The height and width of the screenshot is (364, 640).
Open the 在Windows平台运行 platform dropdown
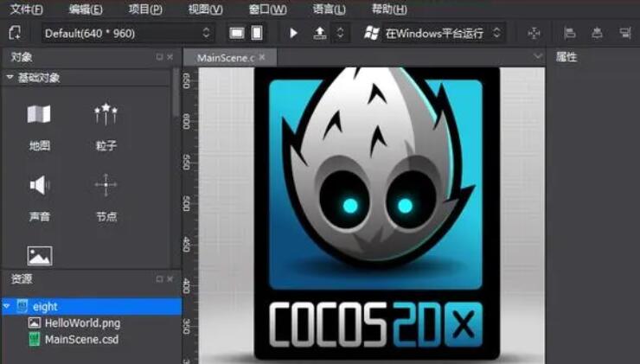443,33
